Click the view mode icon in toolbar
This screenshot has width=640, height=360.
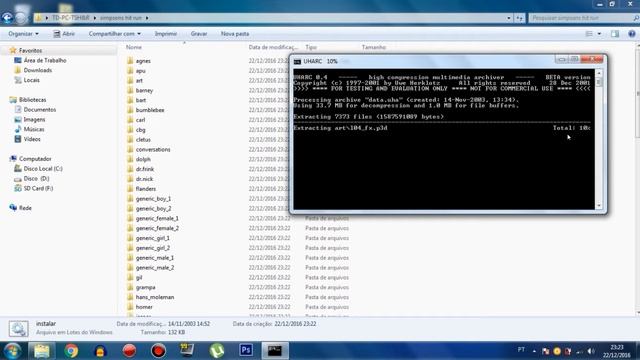(589, 34)
